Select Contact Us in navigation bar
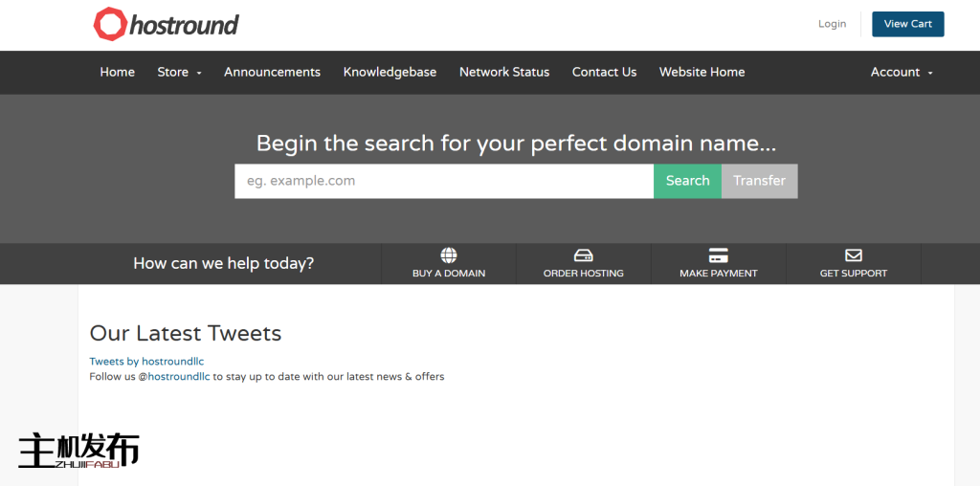The height and width of the screenshot is (486, 980). pyautogui.click(x=604, y=73)
